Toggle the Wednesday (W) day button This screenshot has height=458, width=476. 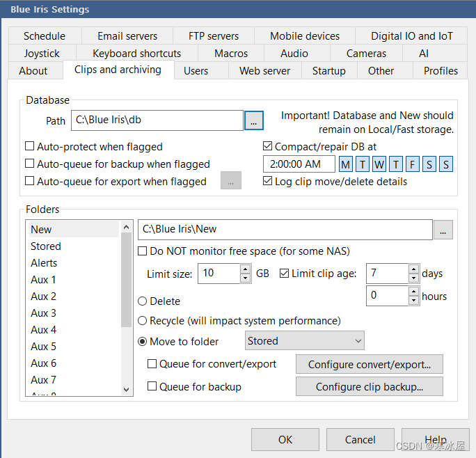379,164
